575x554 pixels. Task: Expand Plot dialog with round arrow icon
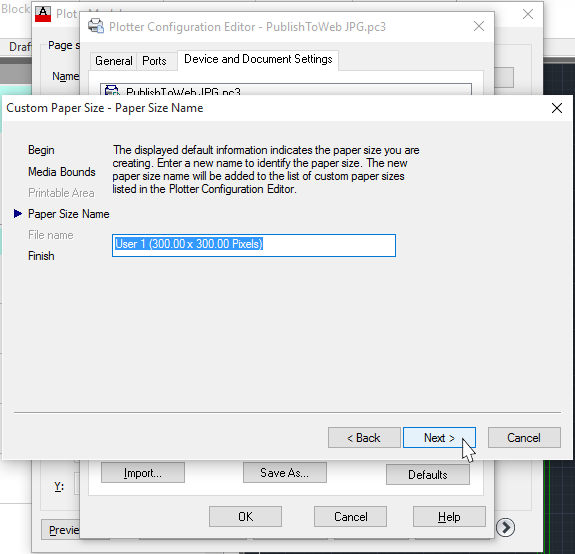[505, 527]
